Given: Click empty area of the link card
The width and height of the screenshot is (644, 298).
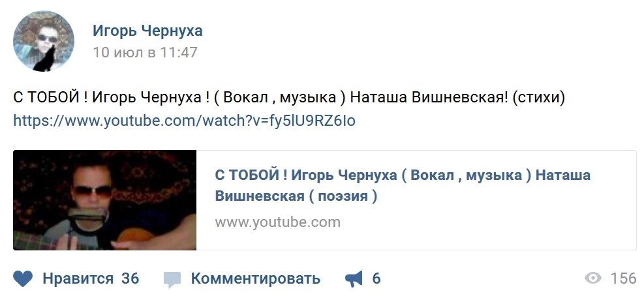Looking at the screenshot, I should (493, 230).
